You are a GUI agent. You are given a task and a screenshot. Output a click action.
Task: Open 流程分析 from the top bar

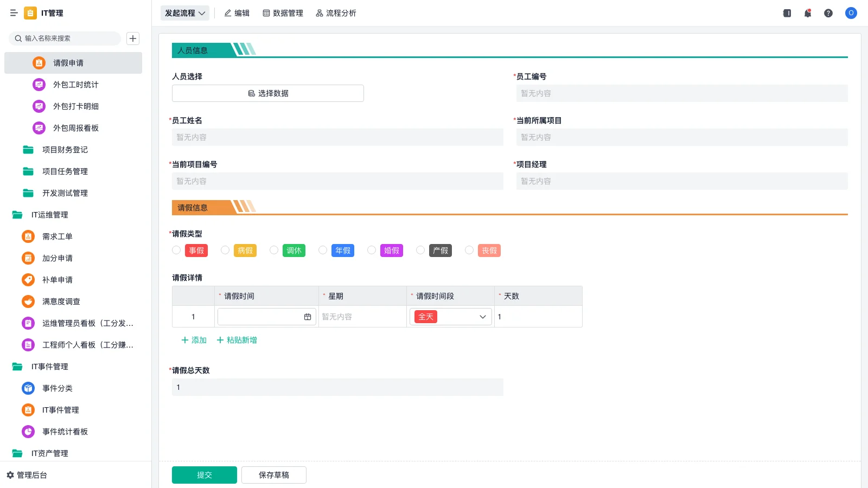click(x=336, y=12)
